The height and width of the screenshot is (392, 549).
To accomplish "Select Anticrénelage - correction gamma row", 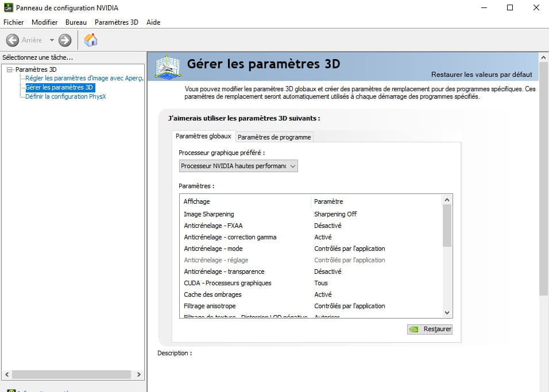I will pos(311,237).
